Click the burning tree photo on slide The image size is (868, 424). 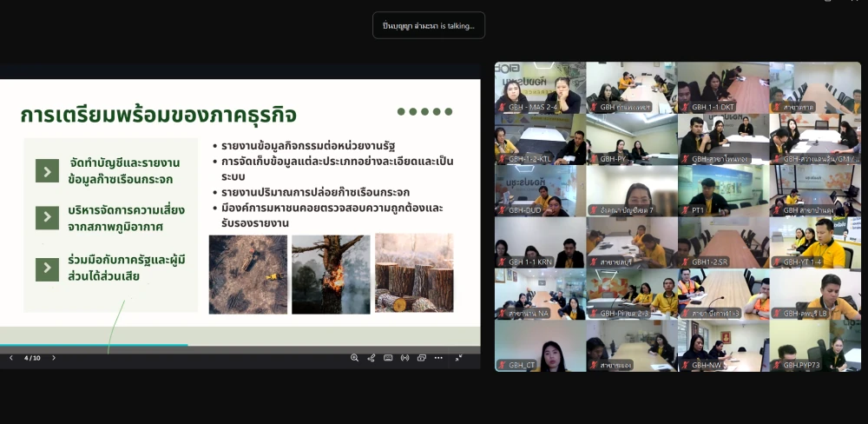pyautogui.click(x=331, y=274)
